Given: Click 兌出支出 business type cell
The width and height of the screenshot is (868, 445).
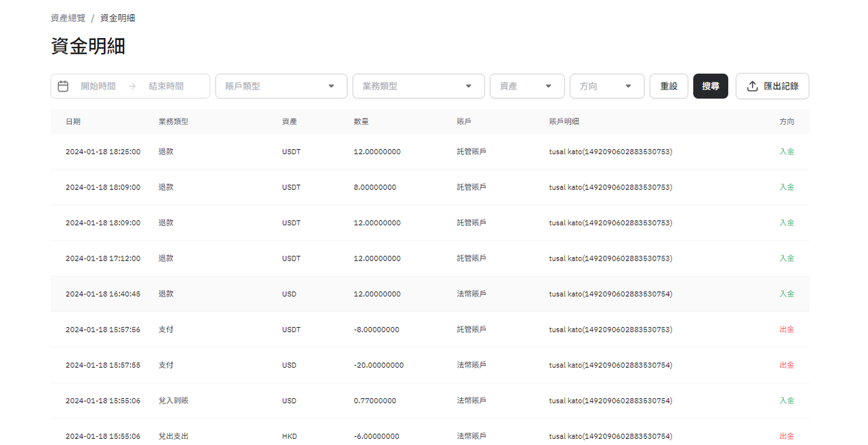Looking at the screenshot, I should [173, 436].
